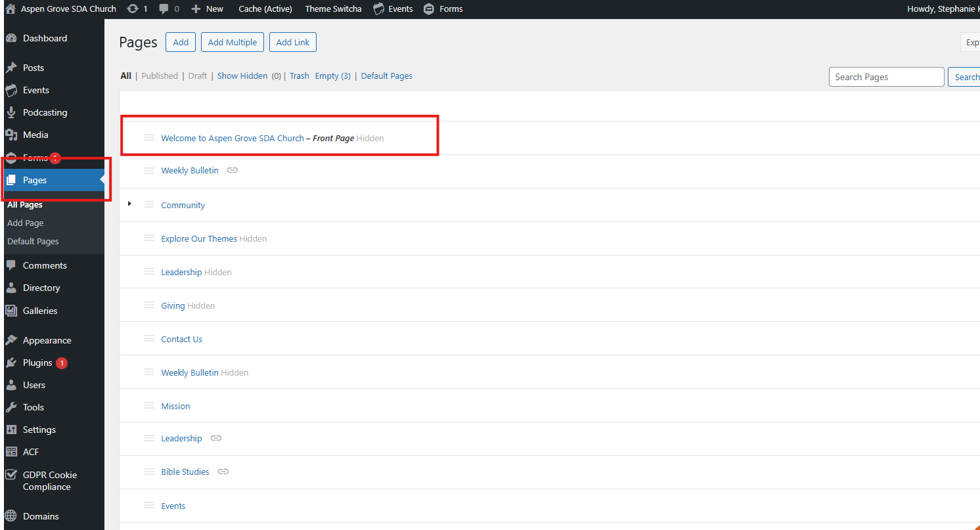This screenshot has height=530, width=980.
Task: Click the link icon next to Weekly Bulletin
Action: pos(233,170)
